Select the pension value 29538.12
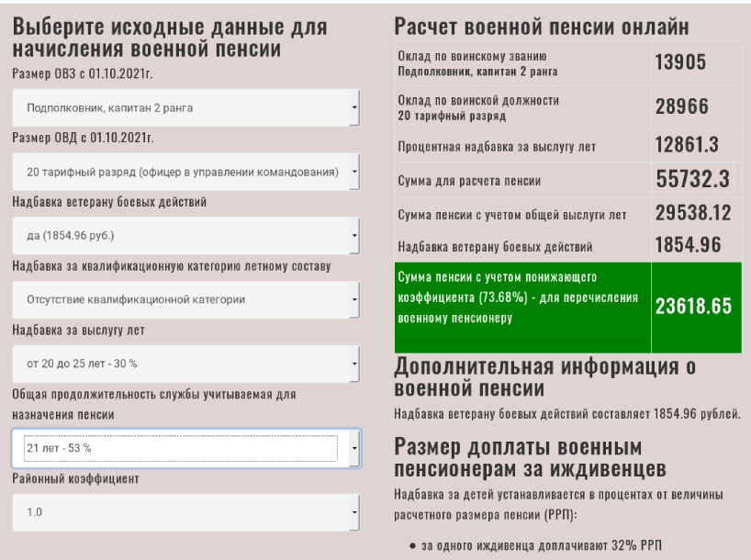 pos(693,213)
